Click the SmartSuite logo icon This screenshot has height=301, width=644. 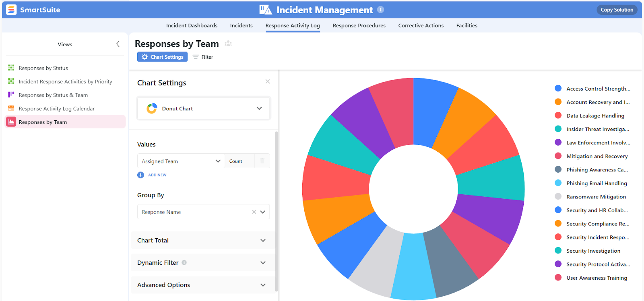click(11, 10)
